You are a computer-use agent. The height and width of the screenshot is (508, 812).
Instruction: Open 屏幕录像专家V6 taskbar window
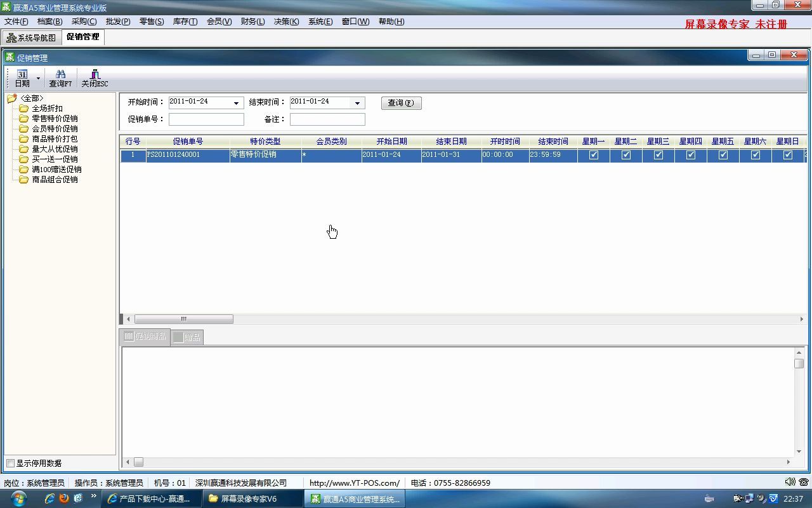[252, 498]
